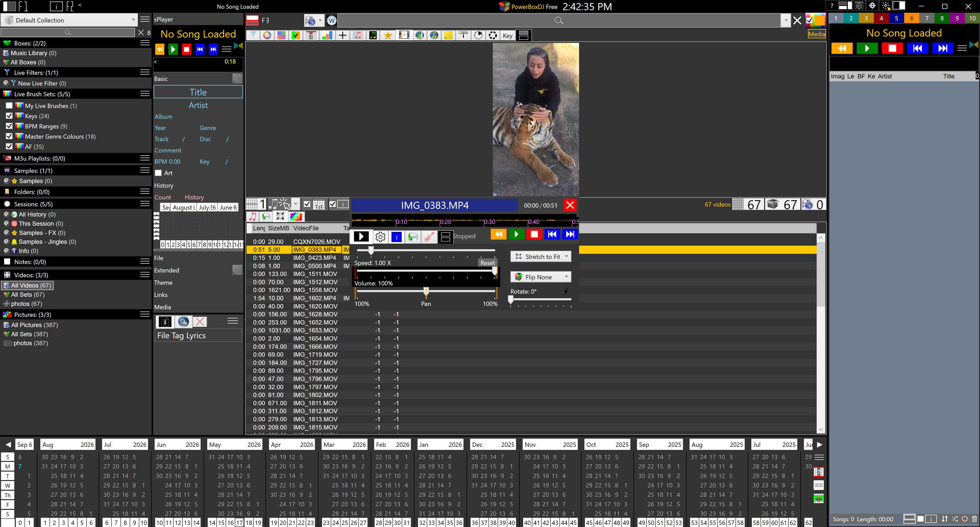Click the calendar 7 icon in toolbar
980x527 pixels.
point(311,35)
